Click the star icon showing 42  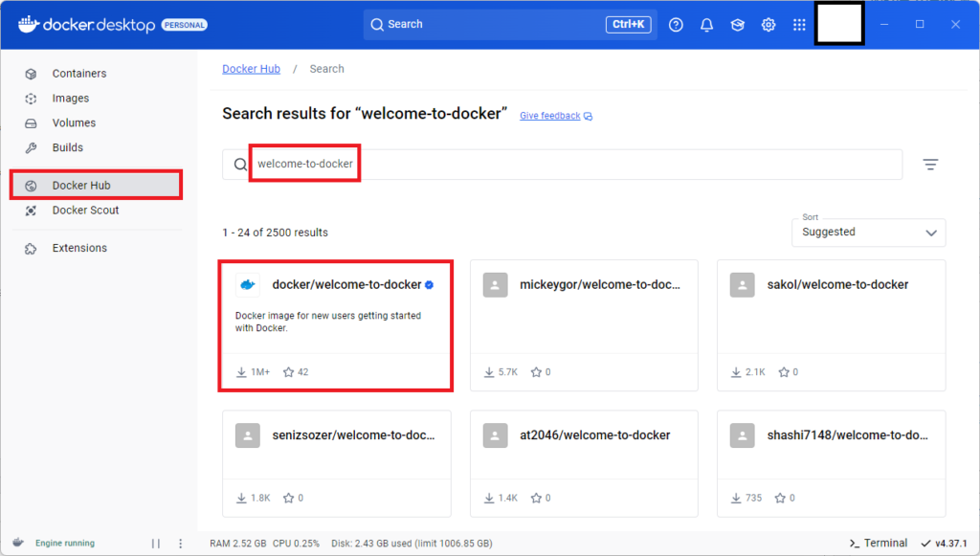tap(288, 372)
